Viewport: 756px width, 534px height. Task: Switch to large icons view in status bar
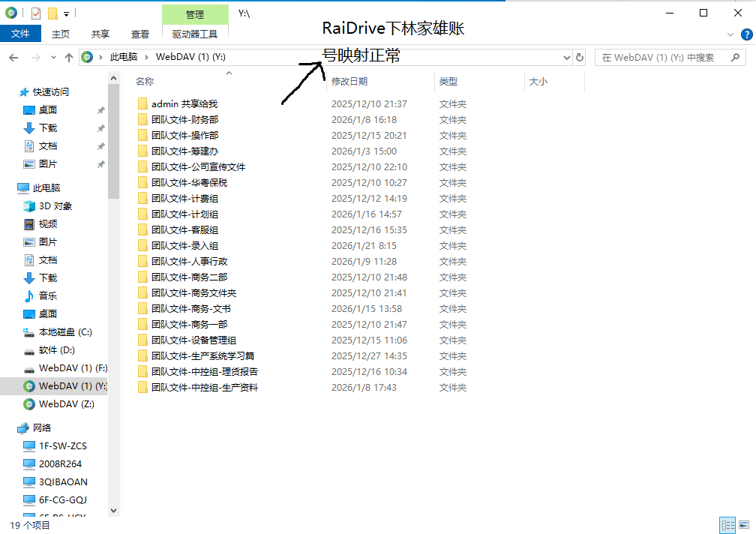(744, 525)
